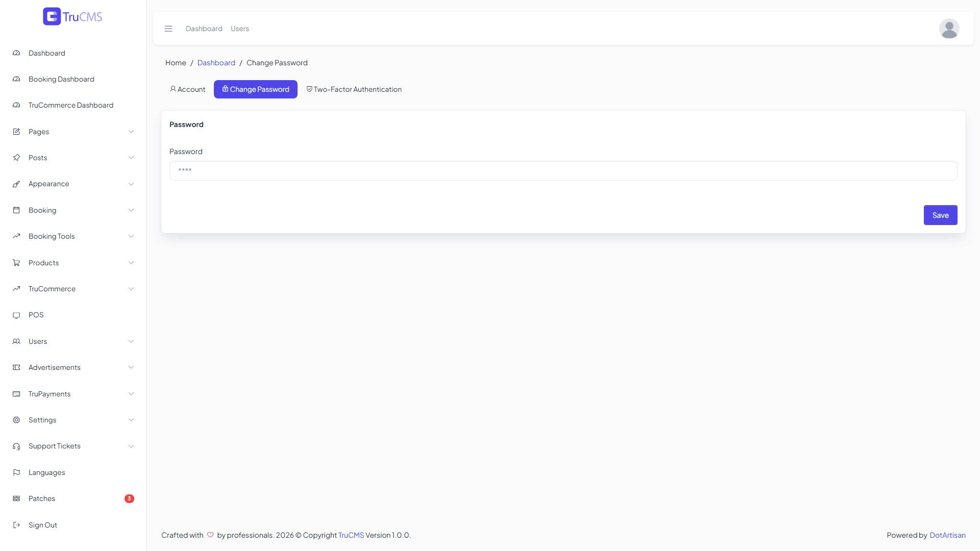This screenshot has height=551, width=980.
Task: Focus the Password input field
Action: [x=563, y=171]
